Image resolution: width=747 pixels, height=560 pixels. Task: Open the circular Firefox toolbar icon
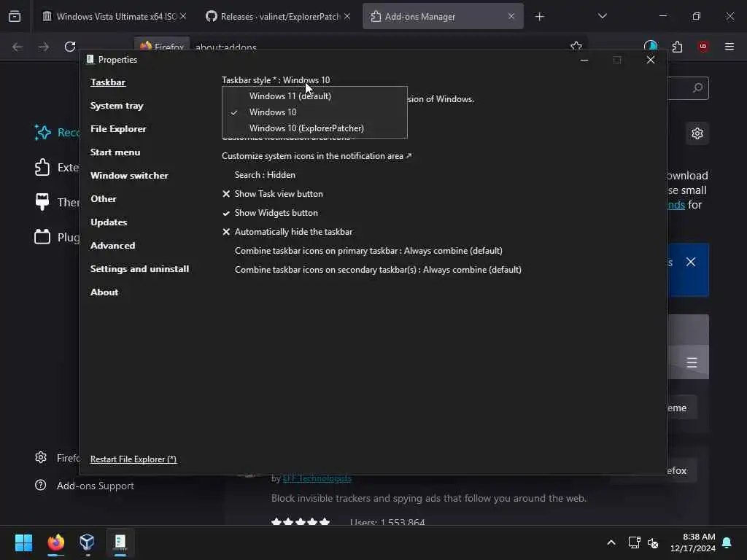click(651, 46)
